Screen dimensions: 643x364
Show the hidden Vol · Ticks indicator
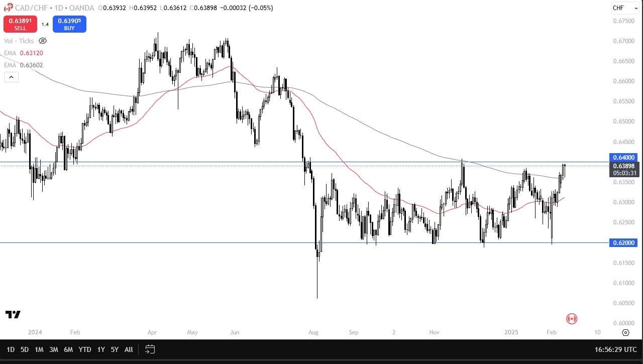coord(43,41)
